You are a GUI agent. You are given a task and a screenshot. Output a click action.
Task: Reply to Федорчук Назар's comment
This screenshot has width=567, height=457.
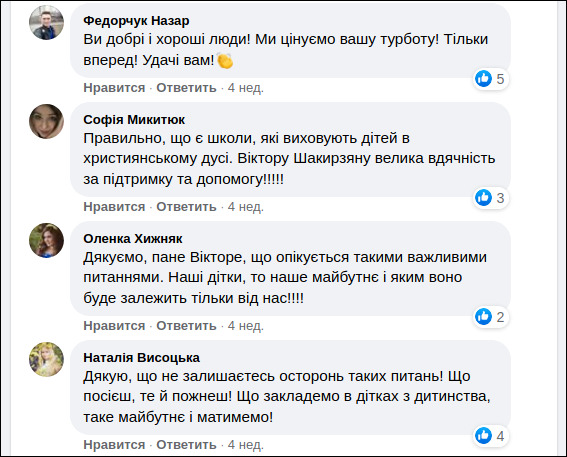[186, 88]
